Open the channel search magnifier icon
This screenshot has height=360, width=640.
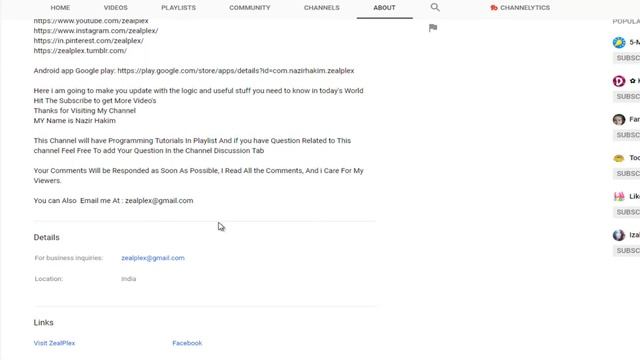click(435, 7)
